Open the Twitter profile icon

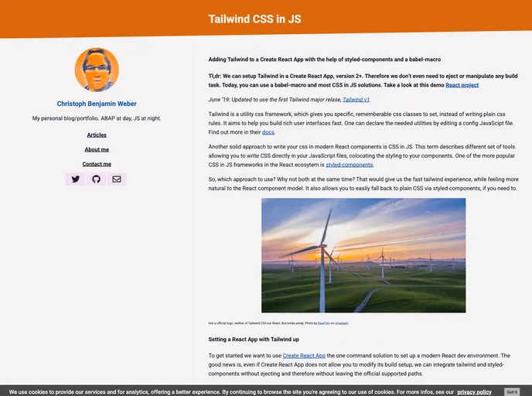[x=75, y=179]
